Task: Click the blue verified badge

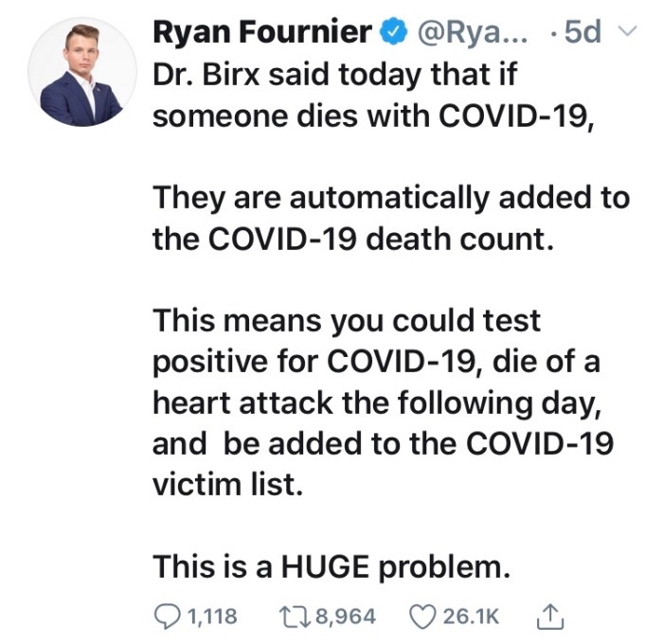Action: tap(388, 33)
